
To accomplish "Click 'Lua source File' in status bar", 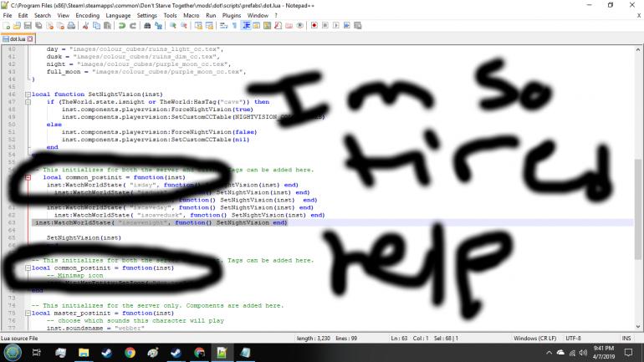I will [x=19, y=339].
